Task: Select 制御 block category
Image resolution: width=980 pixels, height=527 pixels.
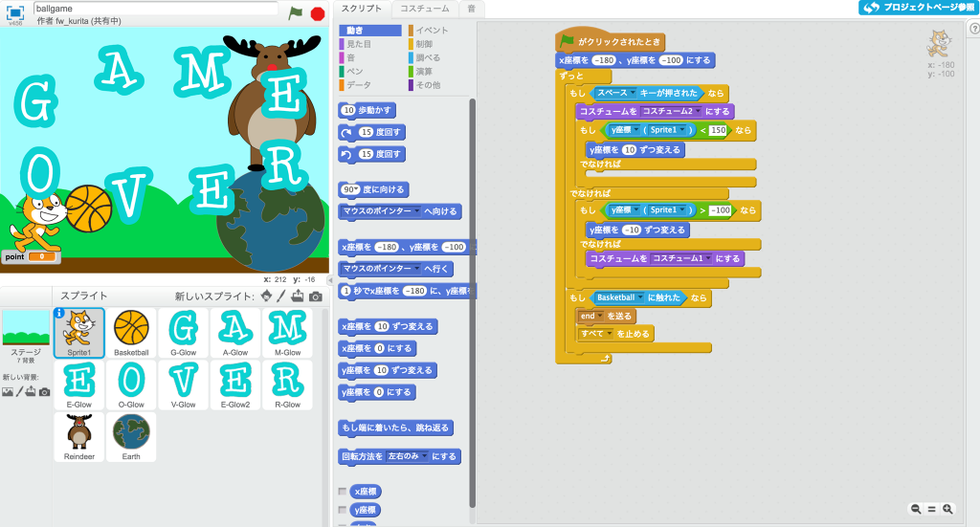Action: [424, 44]
